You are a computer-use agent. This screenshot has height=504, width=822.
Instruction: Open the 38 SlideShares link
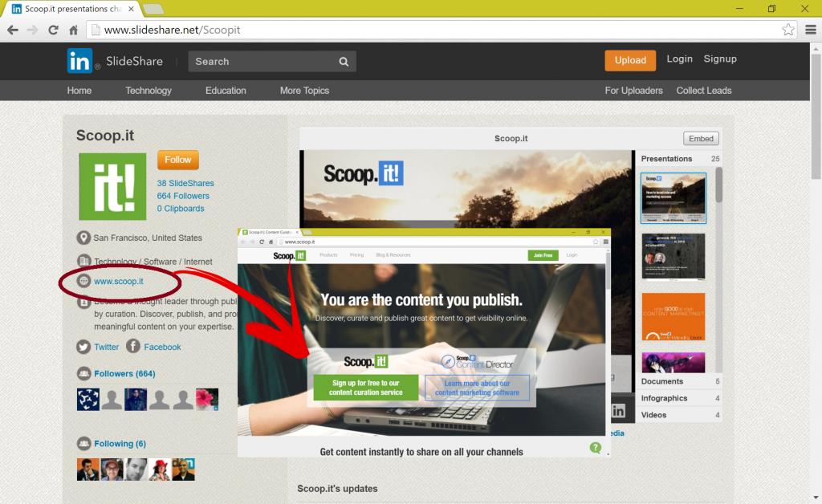(x=185, y=183)
